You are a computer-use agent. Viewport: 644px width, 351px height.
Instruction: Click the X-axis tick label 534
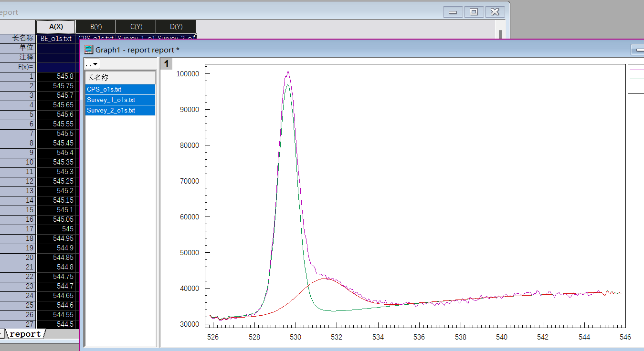(x=378, y=337)
